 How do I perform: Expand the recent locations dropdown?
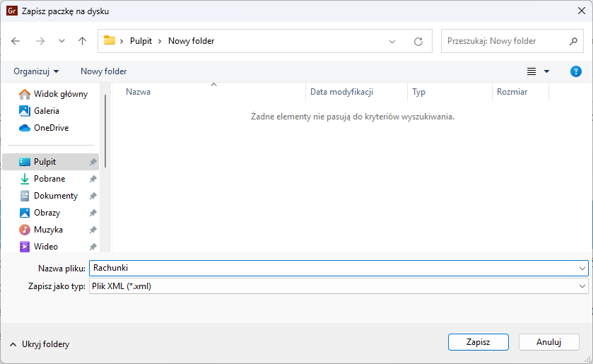coord(61,41)
